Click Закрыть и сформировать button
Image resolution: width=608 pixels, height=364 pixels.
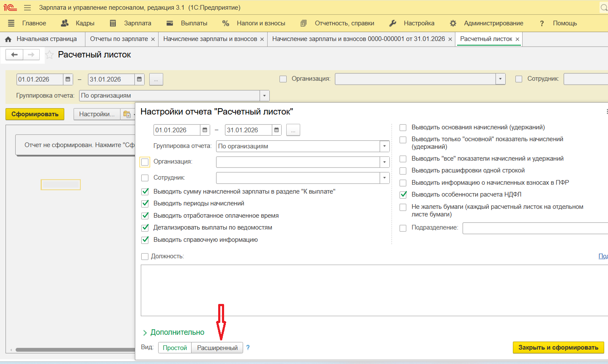[x=558, y=348]
